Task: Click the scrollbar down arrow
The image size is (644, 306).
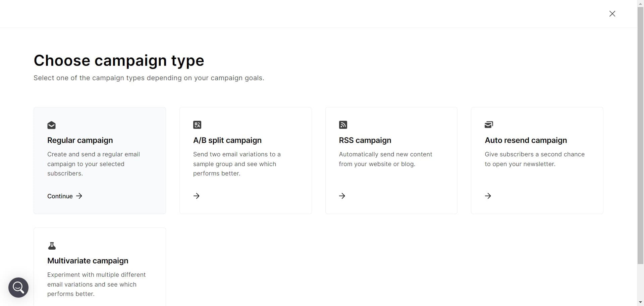Action: 640,302
